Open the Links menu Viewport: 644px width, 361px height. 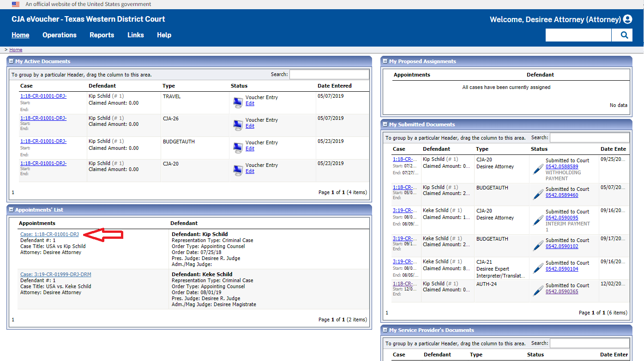[136, 35]
